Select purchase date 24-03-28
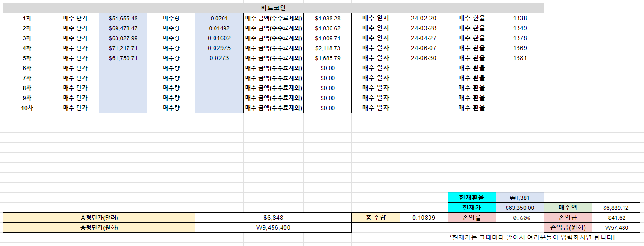This screenshot has height=246, width=644. pos(423,28)
